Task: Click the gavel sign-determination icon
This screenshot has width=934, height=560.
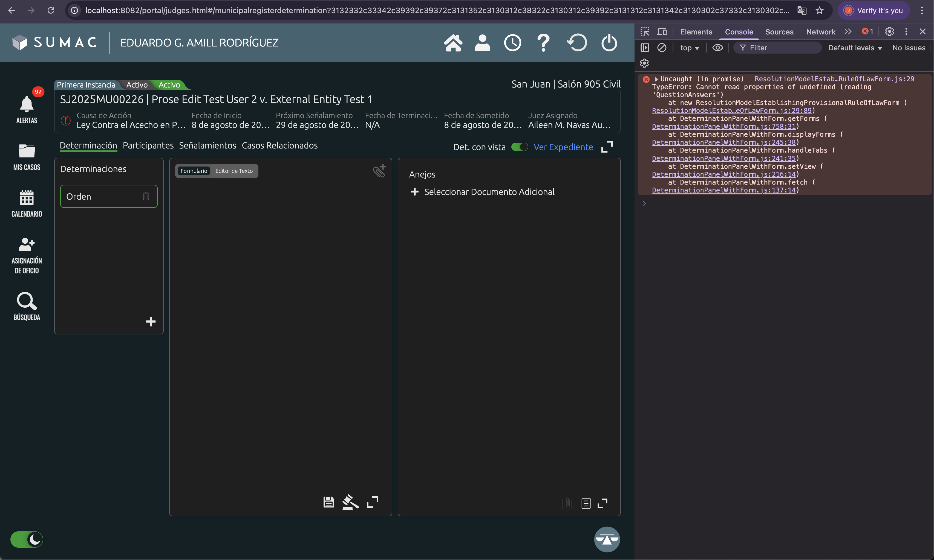Action: click(x=350, y=502)
